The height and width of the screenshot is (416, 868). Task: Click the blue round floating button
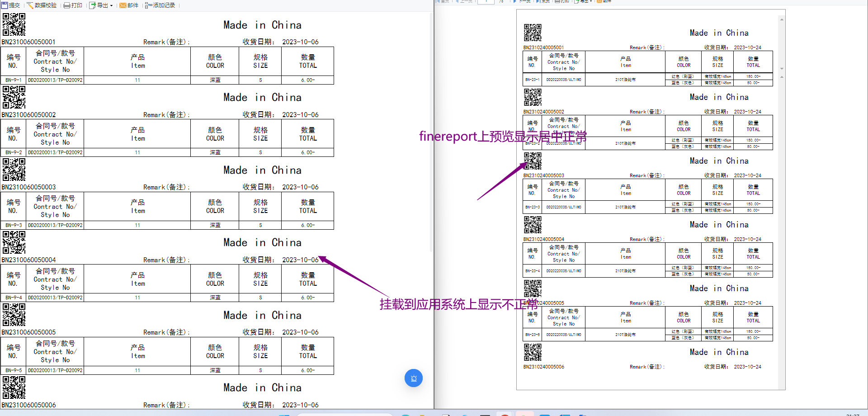[413, 378]
